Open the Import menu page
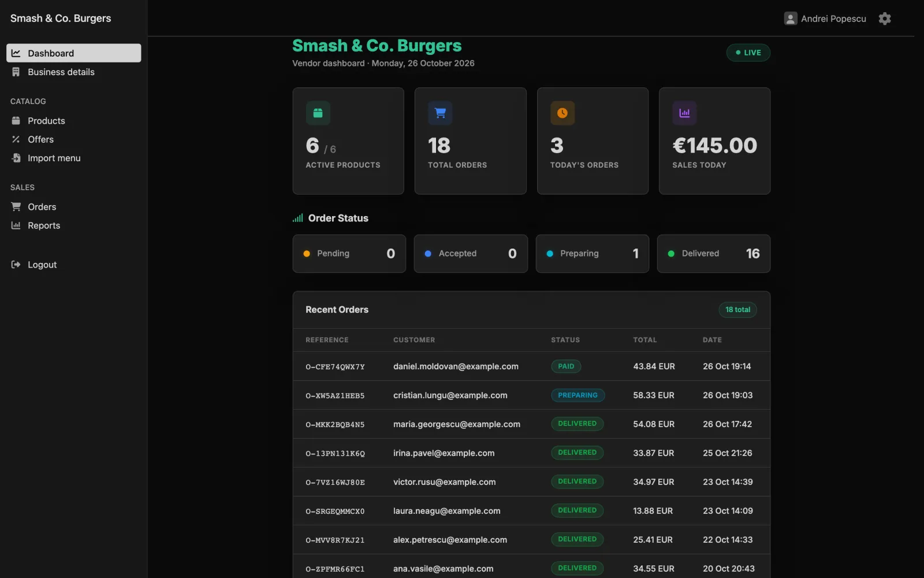Screen dimensions: 924x578 pos(74,158)
